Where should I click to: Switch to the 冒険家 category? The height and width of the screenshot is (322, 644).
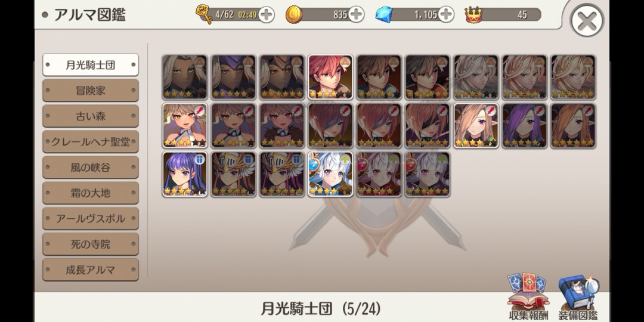tap(91, 91)
